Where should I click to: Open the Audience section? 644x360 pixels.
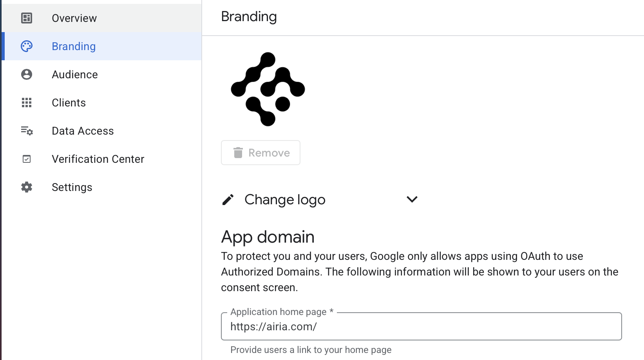click(74, 74)
